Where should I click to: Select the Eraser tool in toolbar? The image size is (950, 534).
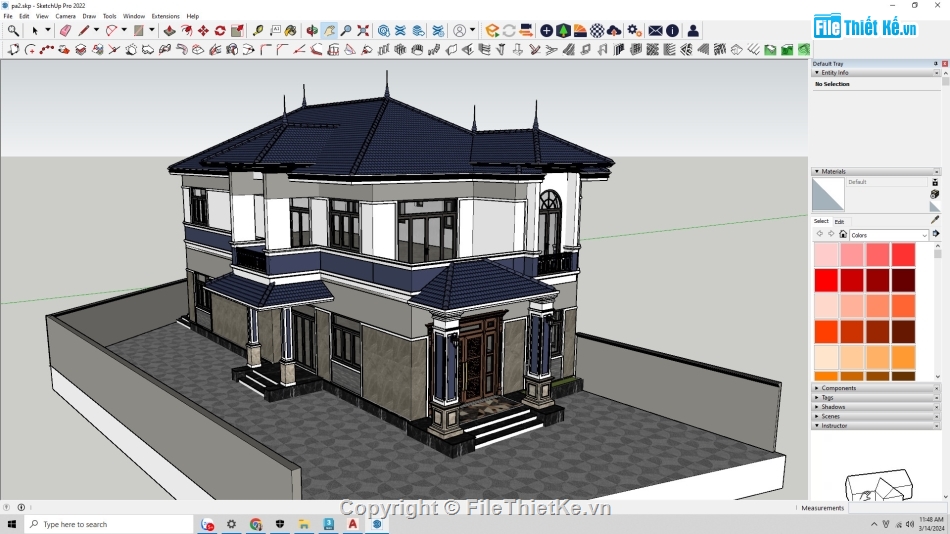coord(65,30)
